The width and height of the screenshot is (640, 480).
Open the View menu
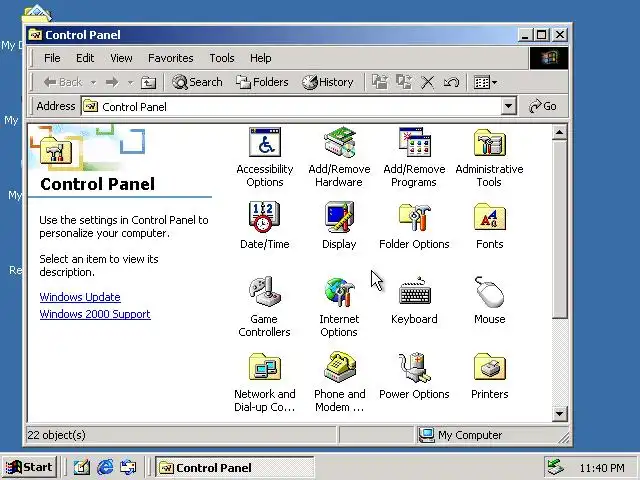[121, 58]
